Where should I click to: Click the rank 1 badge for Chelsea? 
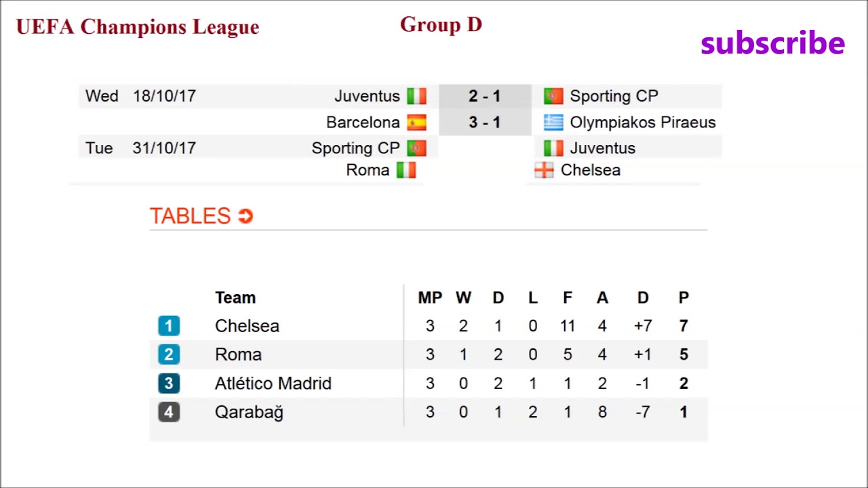(x=169, y=326)
